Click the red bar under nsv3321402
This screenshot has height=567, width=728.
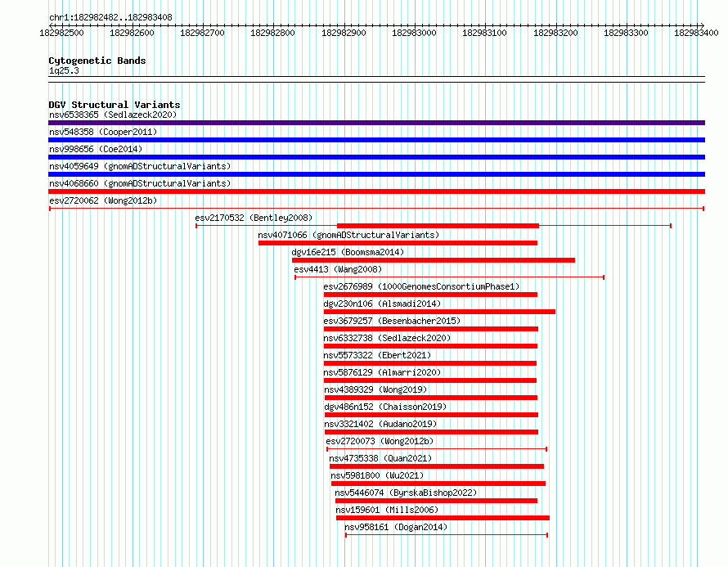pyautogui.click(x=431, y=432)
